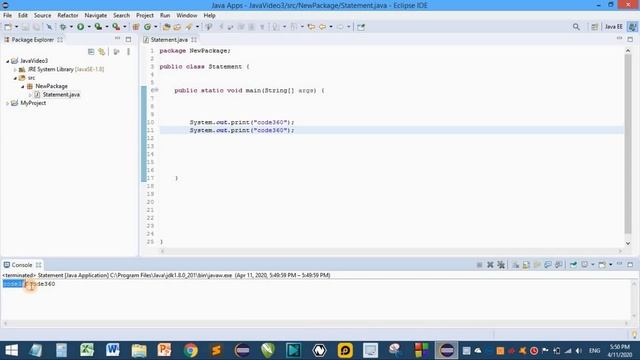Toggle Link with Editor in Package Explorer

pyautogui.click(x=101, y=52)
